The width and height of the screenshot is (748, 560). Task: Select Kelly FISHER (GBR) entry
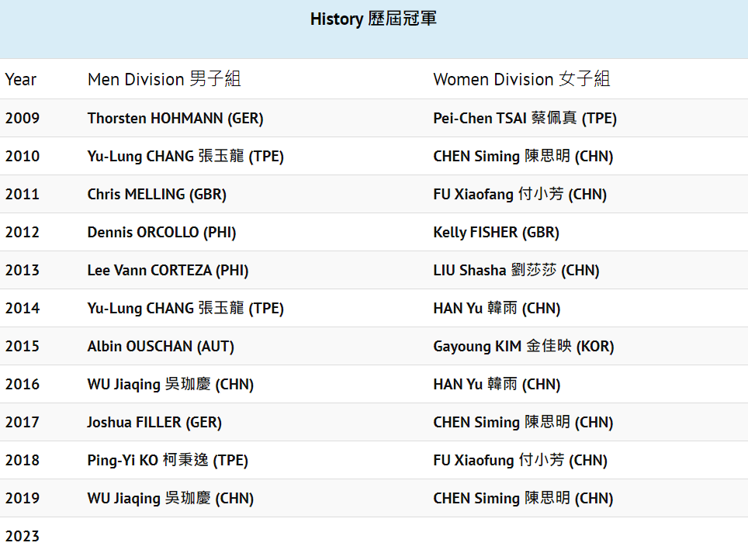click(x=496, y=233)
